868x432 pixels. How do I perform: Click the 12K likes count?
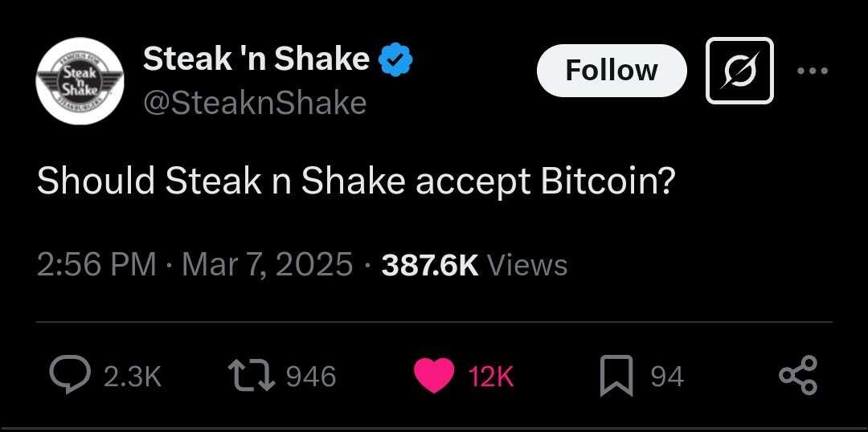click(491, 377)
